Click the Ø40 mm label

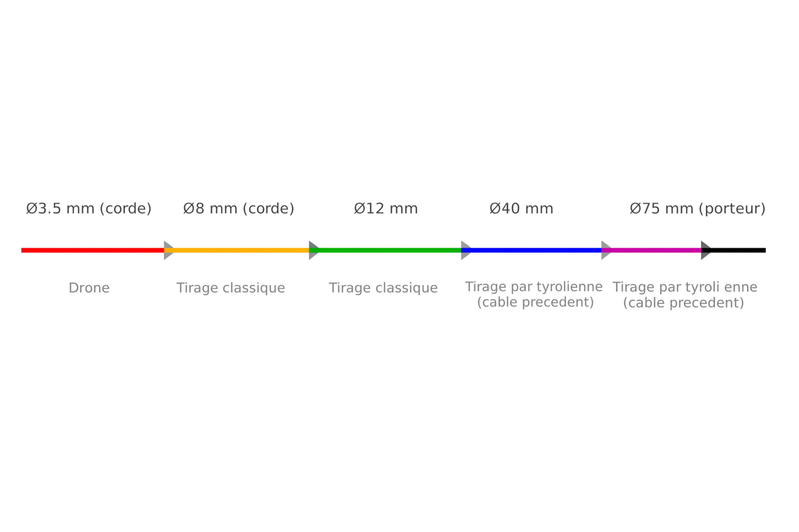point(522,209)
